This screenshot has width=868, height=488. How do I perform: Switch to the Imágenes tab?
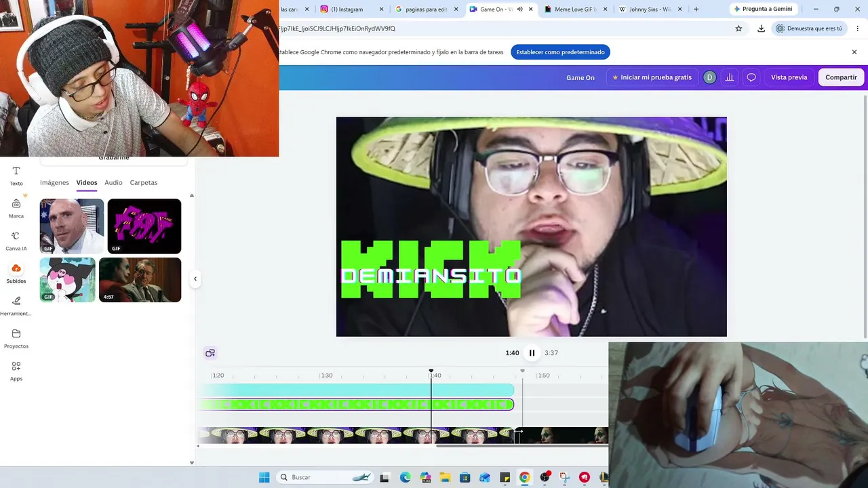coord(54,182)
